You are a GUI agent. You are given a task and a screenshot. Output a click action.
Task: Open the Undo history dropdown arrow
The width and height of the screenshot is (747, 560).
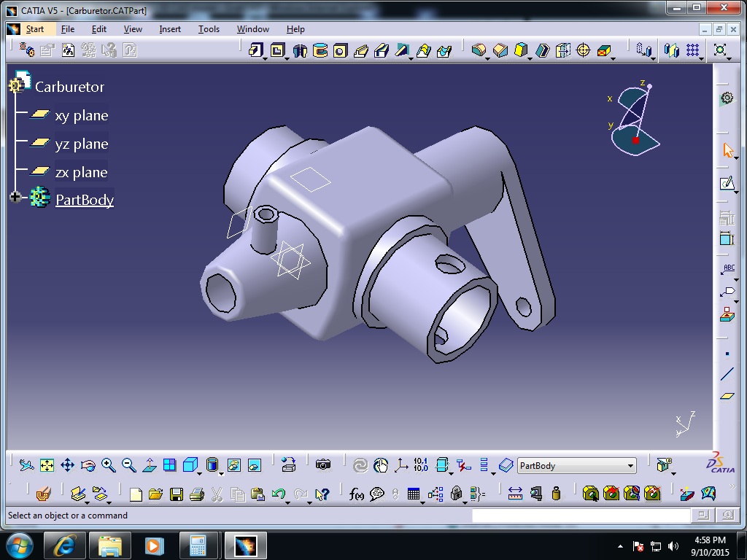click(x=287, y=502)
